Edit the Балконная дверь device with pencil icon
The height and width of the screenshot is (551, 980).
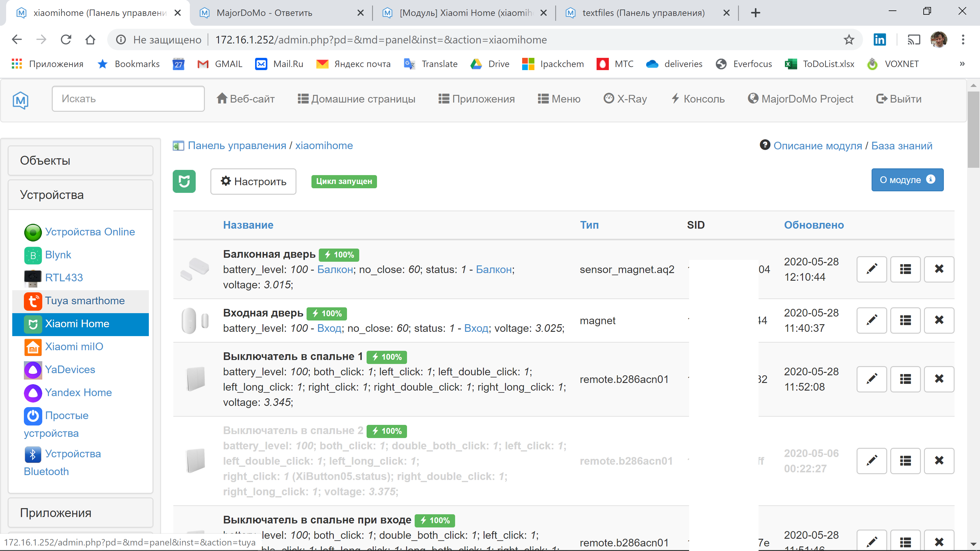tap(871, 269)
